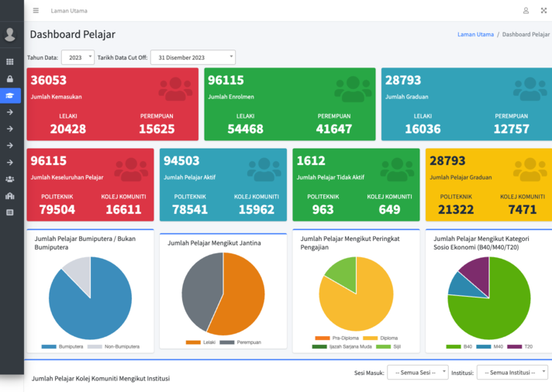Click the fullscreen expand icon
The image size is (552, 392).
click(543, 11)
